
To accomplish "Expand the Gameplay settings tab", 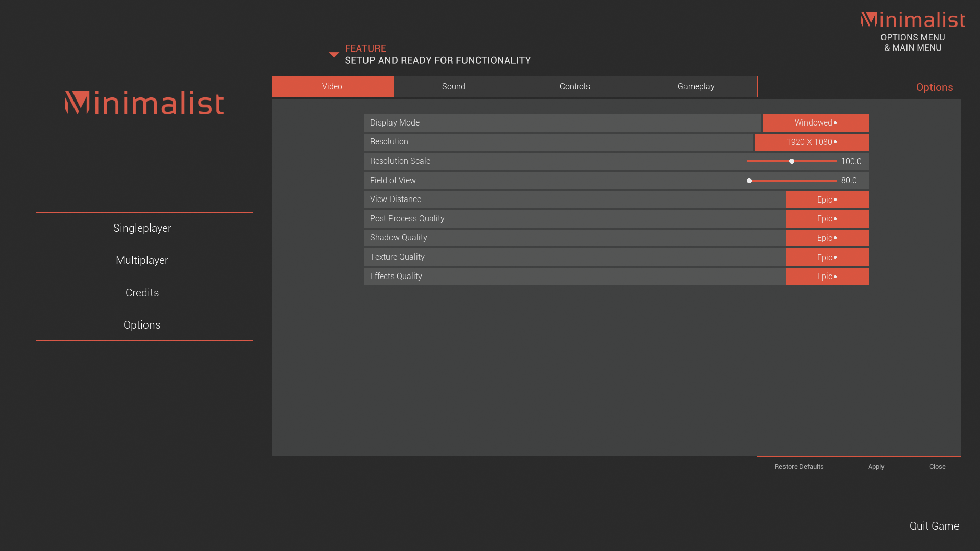I will 695,86.
